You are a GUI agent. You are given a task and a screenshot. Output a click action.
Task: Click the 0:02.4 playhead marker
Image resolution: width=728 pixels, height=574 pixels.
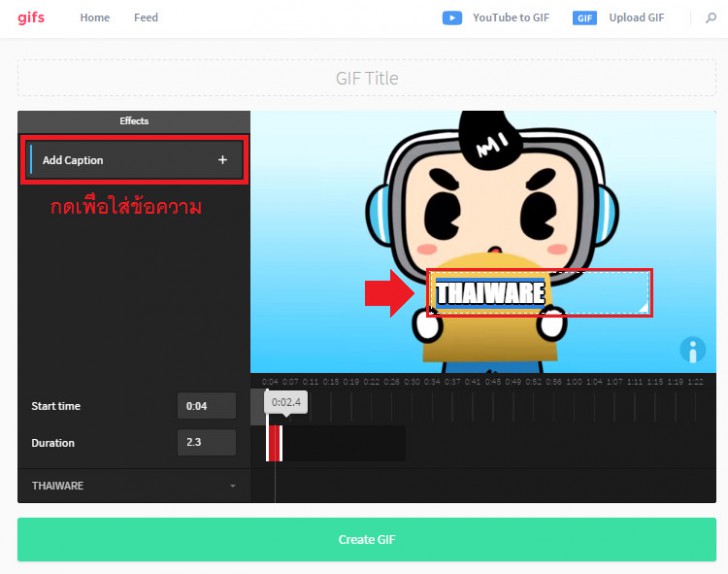286,402
